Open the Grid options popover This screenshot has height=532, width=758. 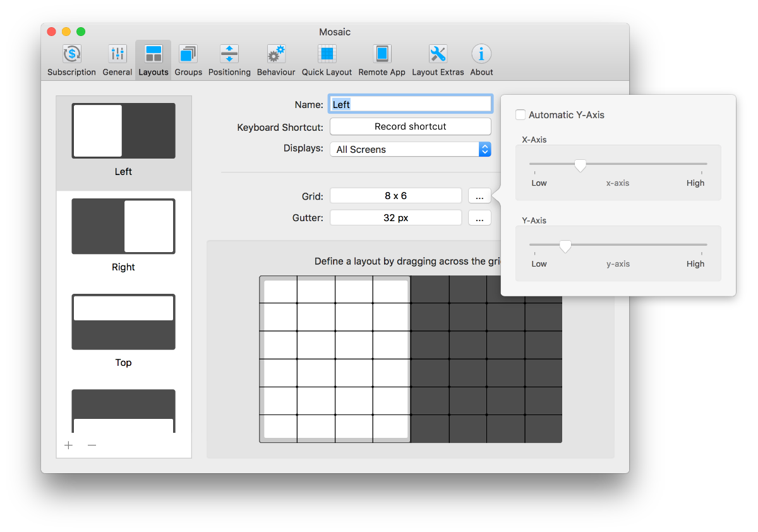coord(479,195)
